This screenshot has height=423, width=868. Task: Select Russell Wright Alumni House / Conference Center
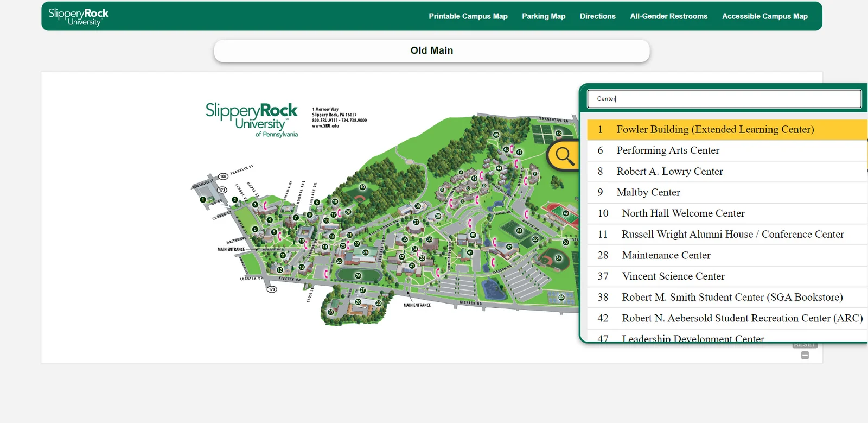pyautogui.click(x=727, y=235)
